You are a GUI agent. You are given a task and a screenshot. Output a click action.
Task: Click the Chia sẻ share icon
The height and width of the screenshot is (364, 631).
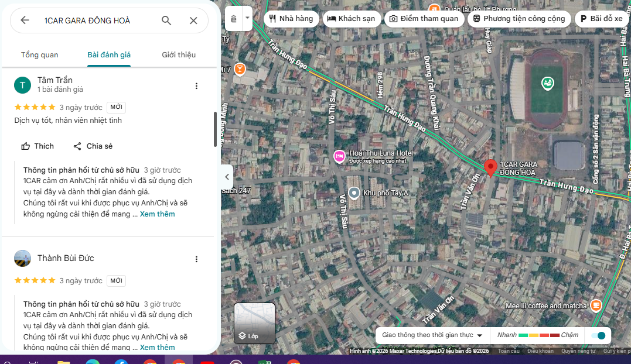pos(77,146)
